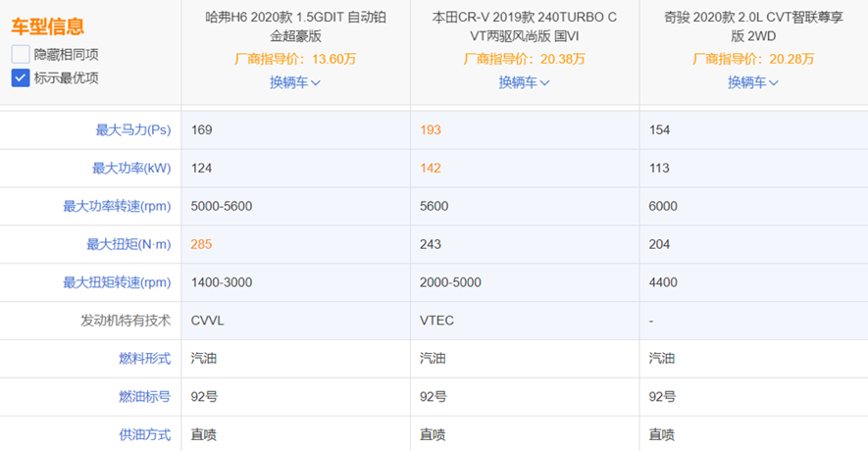The image size is (868, 451).
Task: Uncheck the 标示最优项 checkbox
Action: [x=21, y=78]
